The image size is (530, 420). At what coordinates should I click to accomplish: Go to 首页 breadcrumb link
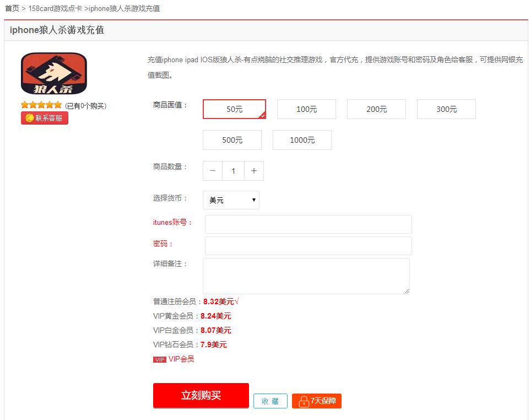click(x=12, y=8)
